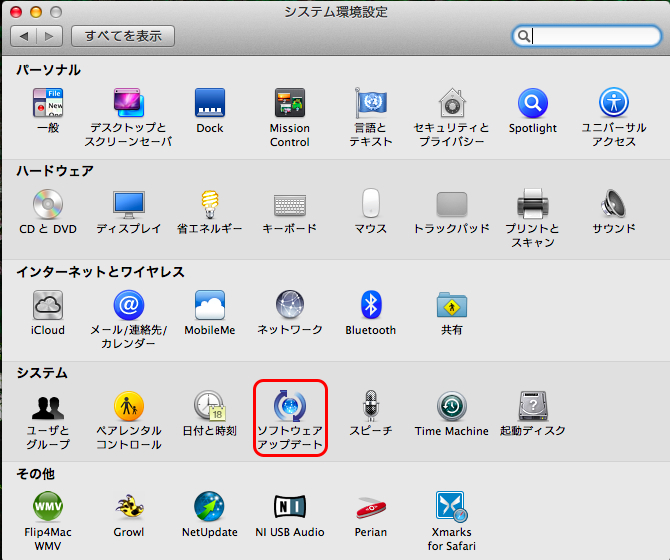670x560 pixels.
Task: Open Spotlight preferences
Action: pos(532,103)
